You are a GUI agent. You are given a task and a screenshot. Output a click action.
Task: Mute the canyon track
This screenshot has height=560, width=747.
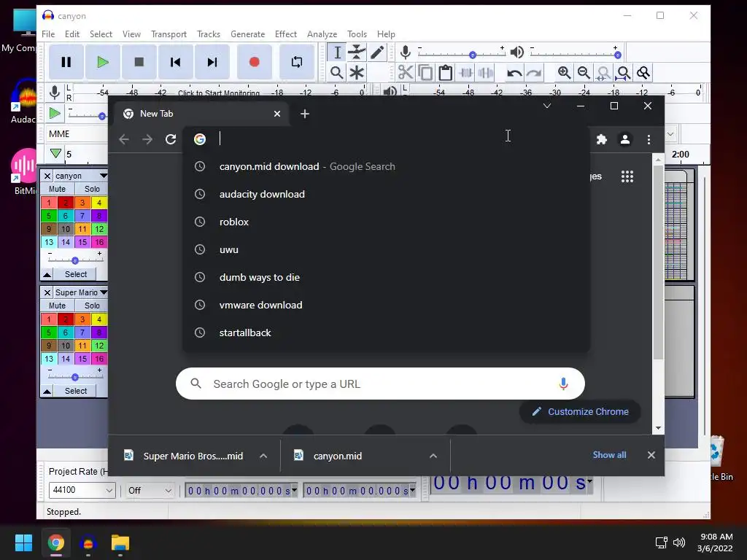point(57,189)
